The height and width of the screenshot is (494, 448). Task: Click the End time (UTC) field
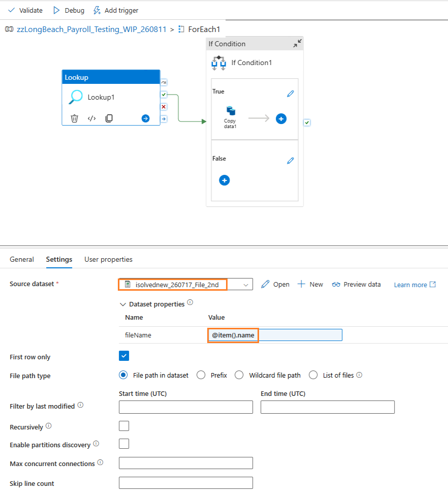tap(328, 407)
